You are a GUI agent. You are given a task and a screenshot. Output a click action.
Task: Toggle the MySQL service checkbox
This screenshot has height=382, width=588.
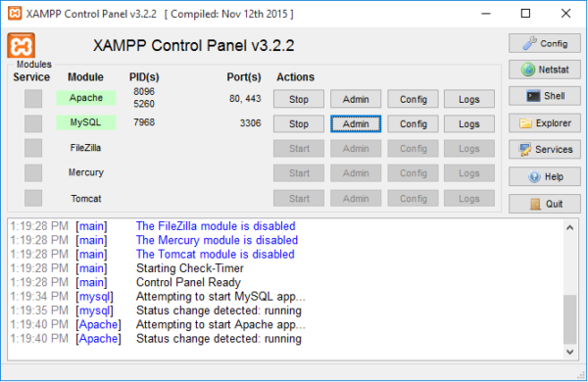pos(33,123)
